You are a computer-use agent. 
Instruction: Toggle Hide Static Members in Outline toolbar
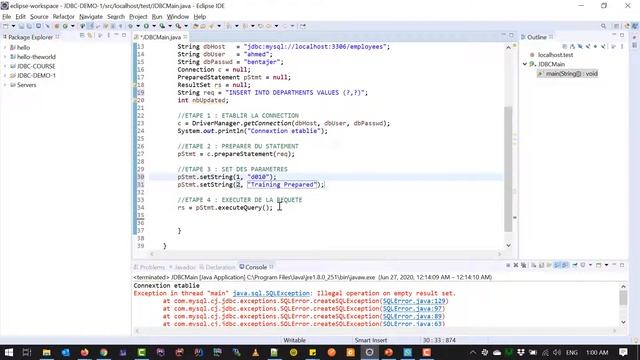point(588,47)
